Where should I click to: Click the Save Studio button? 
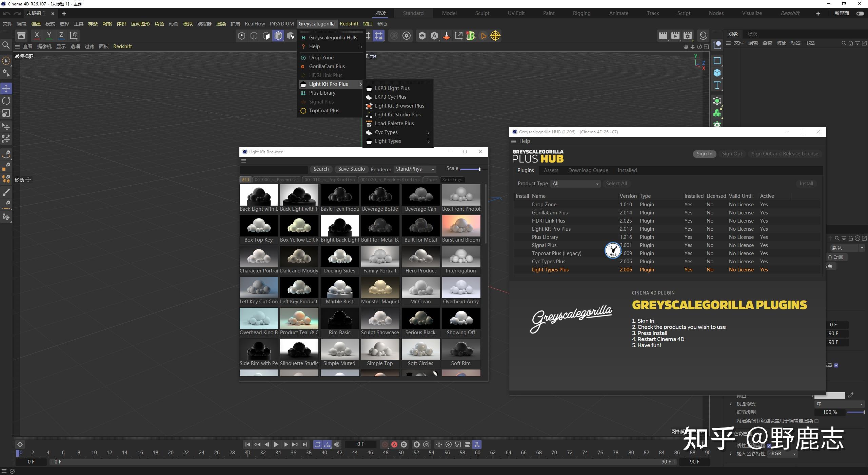(x=351, y=169)
